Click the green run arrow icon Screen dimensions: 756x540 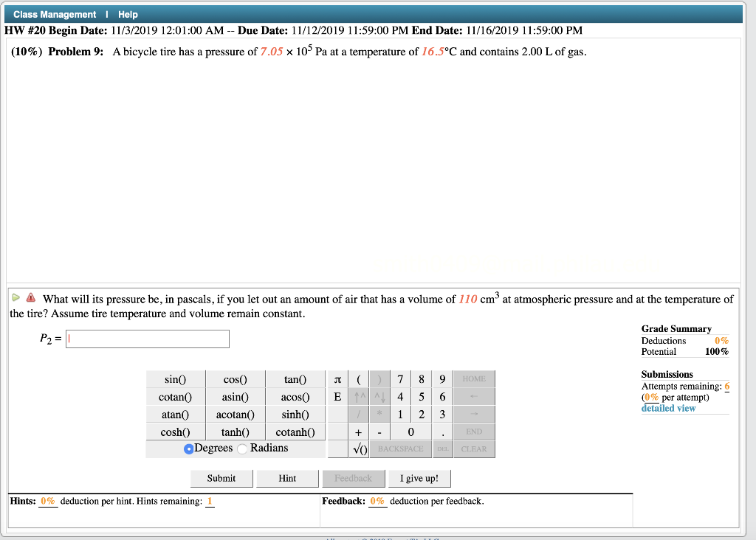[14, 296]
